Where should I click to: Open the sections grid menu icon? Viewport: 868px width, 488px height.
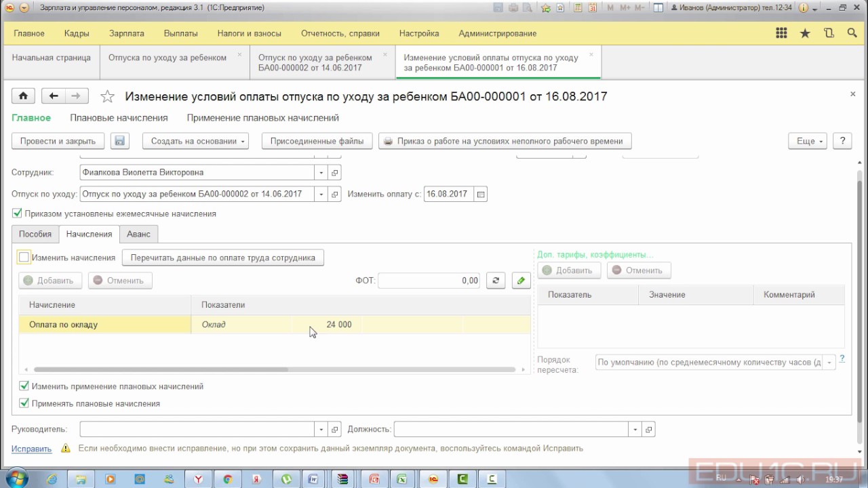[x=781, y=33]
